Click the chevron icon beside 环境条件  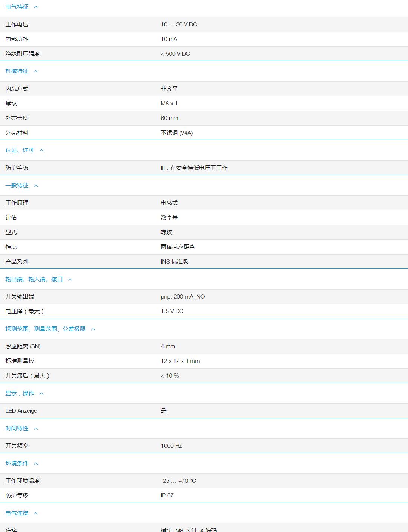coord(36,463)
